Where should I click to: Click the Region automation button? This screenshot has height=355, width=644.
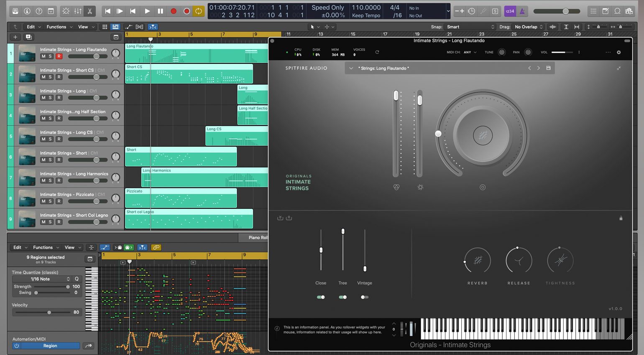tap(50, 346)
